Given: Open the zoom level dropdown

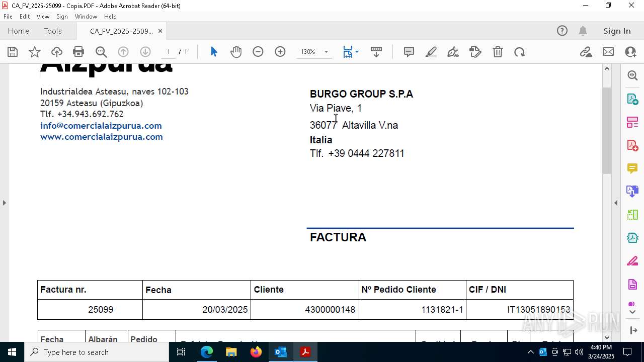Looking at the screenshot, I should [326, 52].
